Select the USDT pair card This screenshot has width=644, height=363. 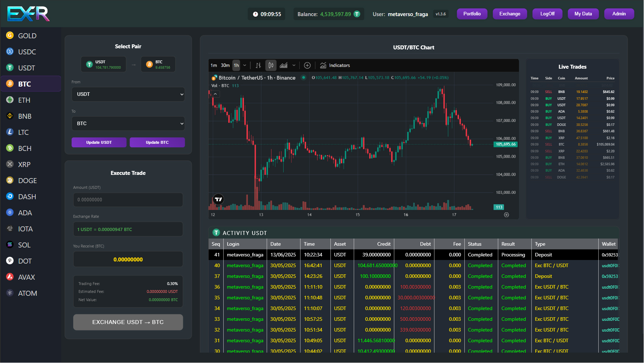click(x=104, y=64)
